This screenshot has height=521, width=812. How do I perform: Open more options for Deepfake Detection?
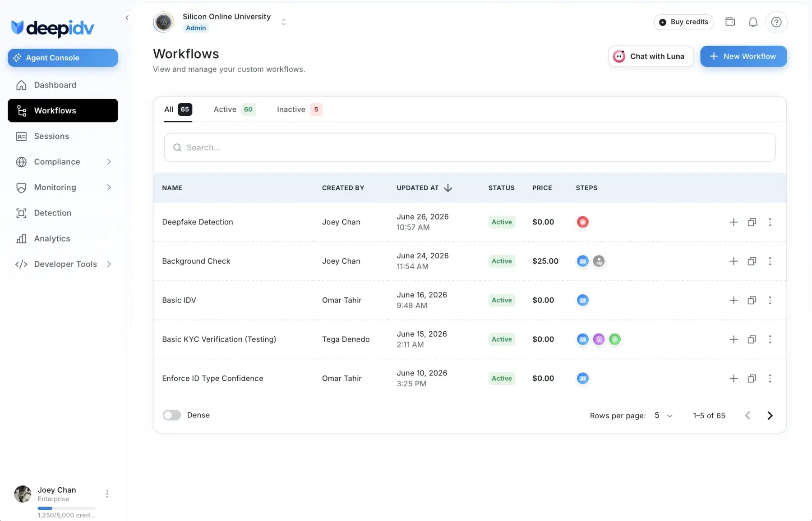tap(770, 222)
